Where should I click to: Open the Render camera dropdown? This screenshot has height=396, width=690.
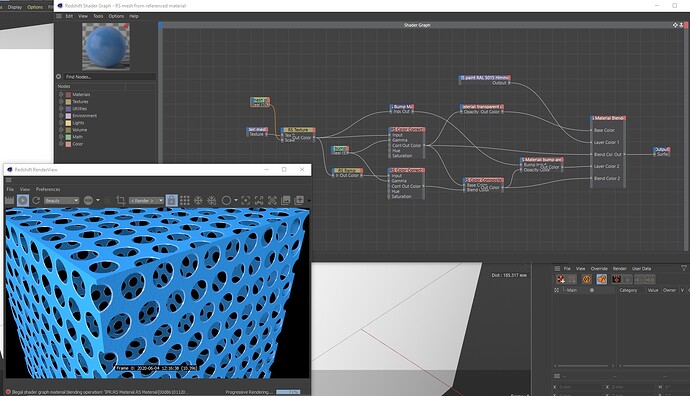147,201
